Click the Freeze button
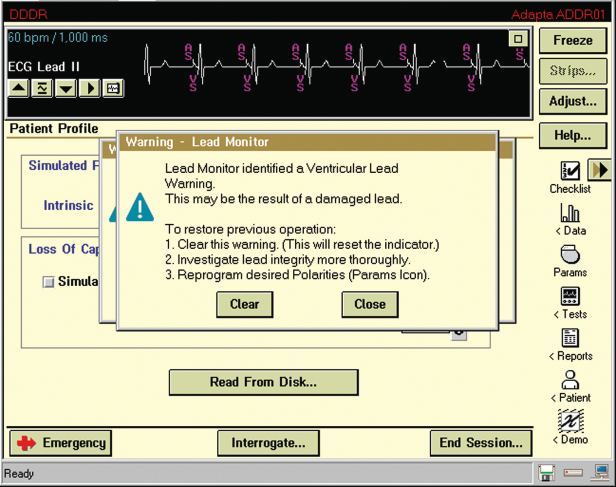This screenshot has height=487, width=616. point(572,41)
